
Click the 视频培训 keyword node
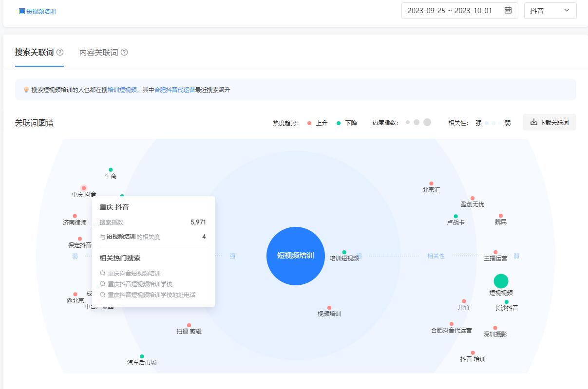pyautogui.click(x=329, y=308)
